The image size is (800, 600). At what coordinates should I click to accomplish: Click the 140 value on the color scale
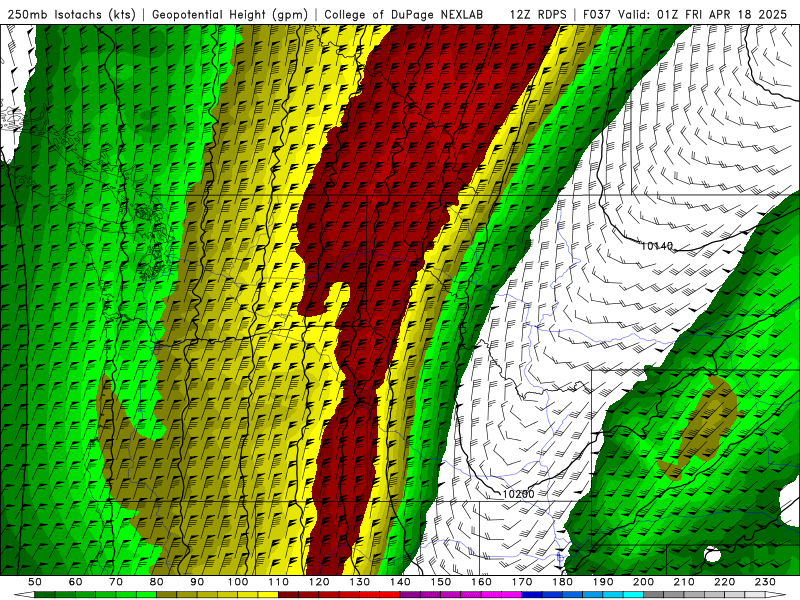pyautogui.click(x=400, y=582)
